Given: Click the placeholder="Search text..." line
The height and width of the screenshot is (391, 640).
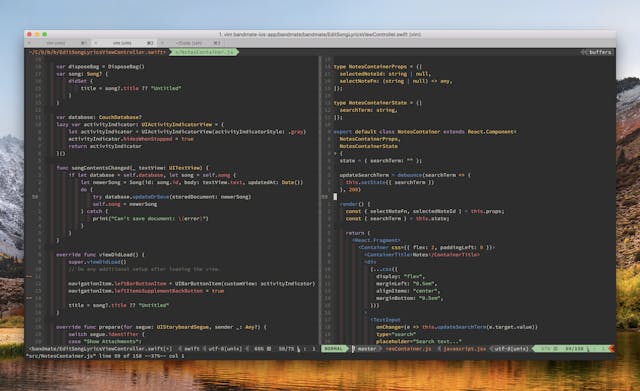Looking at the screenshot, I should 419,342.
